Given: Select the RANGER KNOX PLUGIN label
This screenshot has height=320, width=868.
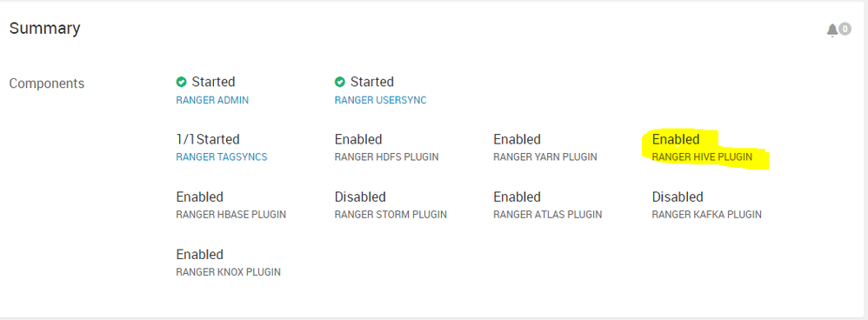Looking at the screenshot, I should (228, 272).
